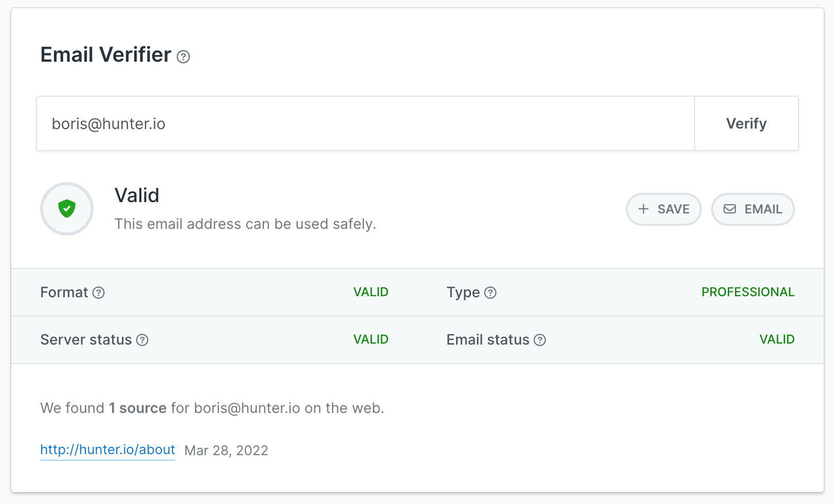Click the 'We found 1 source' sentence
Screen dimensions: 833x504
pos(212,408)
